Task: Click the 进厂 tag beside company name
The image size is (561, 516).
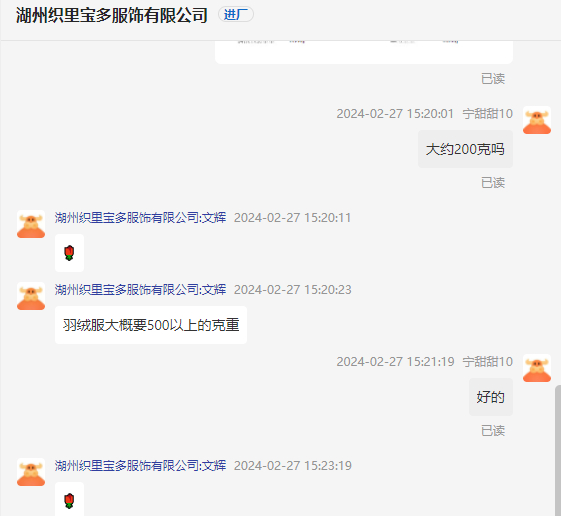Action: [236, 15]
